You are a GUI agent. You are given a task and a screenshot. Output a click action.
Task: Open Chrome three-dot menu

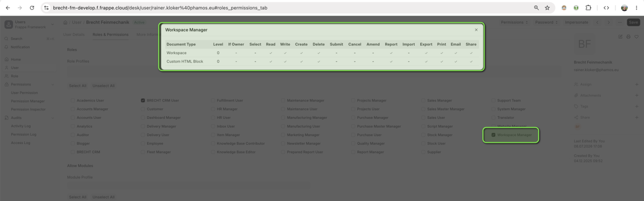636,8
